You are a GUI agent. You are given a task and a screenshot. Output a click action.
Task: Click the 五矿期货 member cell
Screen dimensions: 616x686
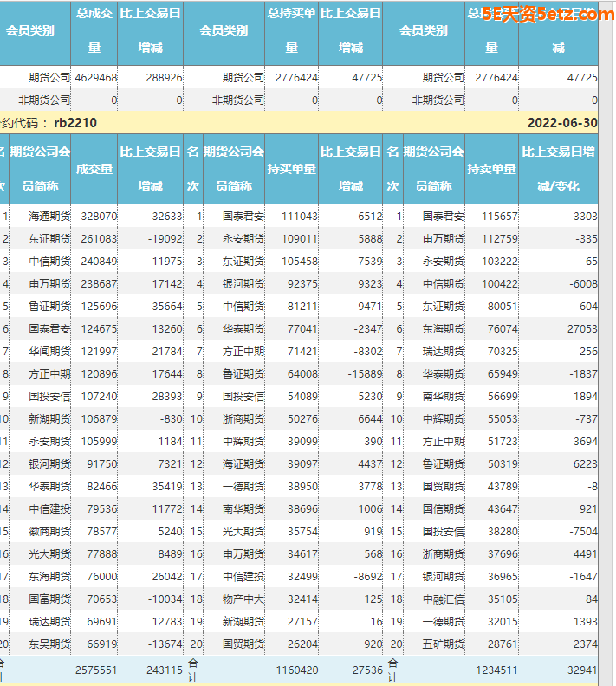(443, 644)
